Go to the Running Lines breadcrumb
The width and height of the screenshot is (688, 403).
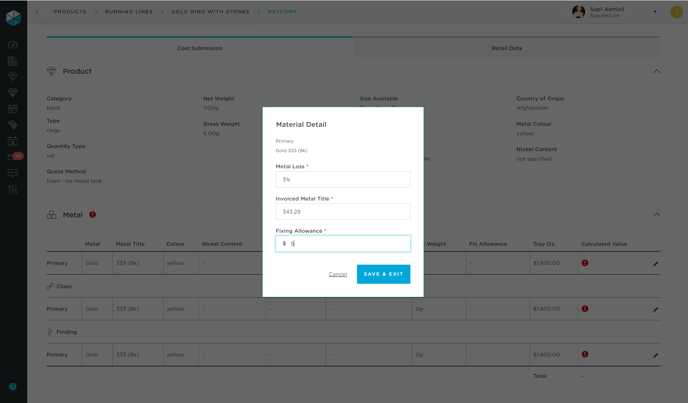129,12
